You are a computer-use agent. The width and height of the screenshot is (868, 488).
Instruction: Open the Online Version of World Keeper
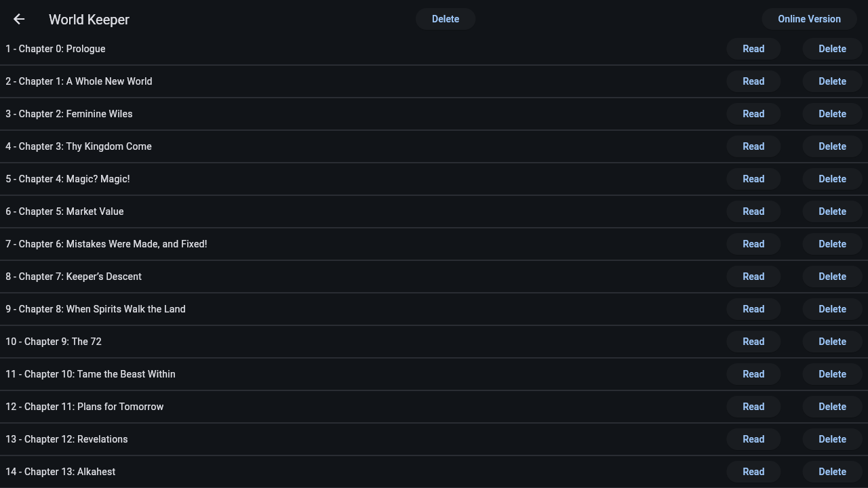[x=809, y=19]
